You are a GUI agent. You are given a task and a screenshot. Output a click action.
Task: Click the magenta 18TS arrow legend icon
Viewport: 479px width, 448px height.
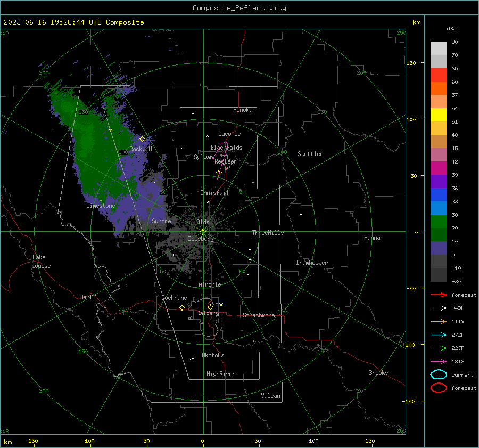coord(439,362)
